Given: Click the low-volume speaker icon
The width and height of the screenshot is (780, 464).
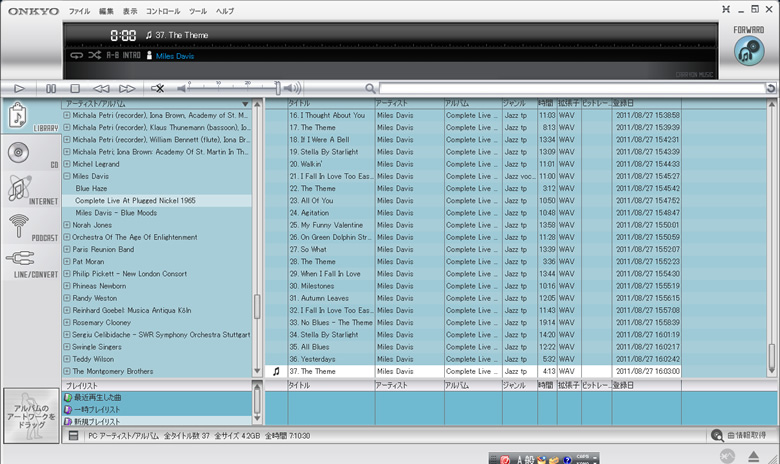Looking at the screenshot, I should 182,89.
